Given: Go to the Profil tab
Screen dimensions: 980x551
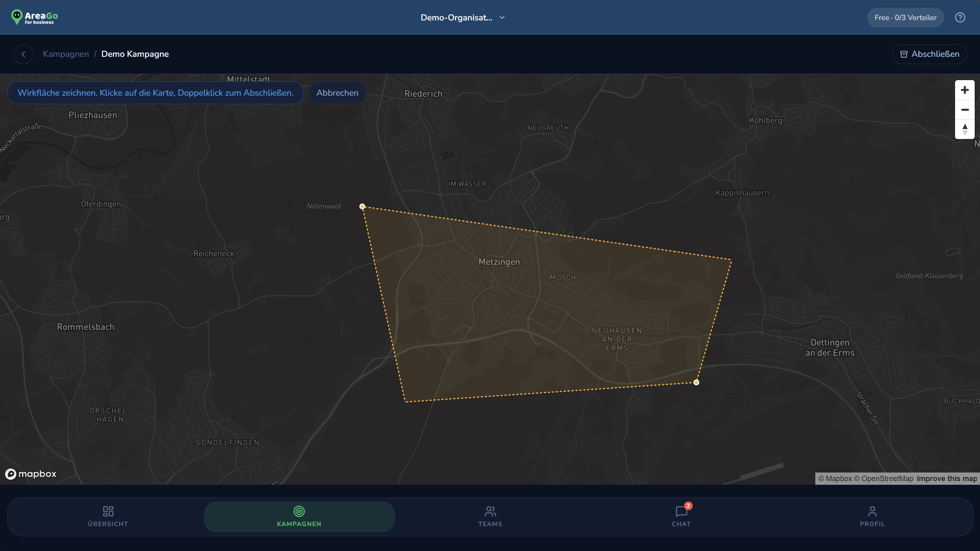Looking at the screenshot, I should click(872, 517).
